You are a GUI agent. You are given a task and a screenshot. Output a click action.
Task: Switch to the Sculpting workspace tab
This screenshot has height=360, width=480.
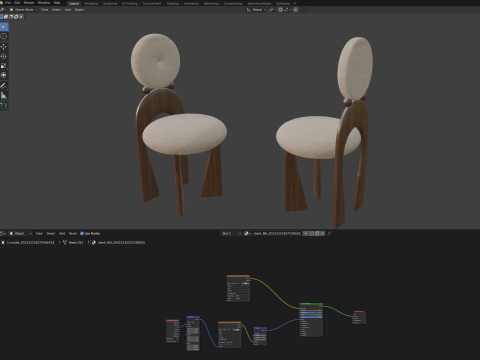click(x=110, y=3)
